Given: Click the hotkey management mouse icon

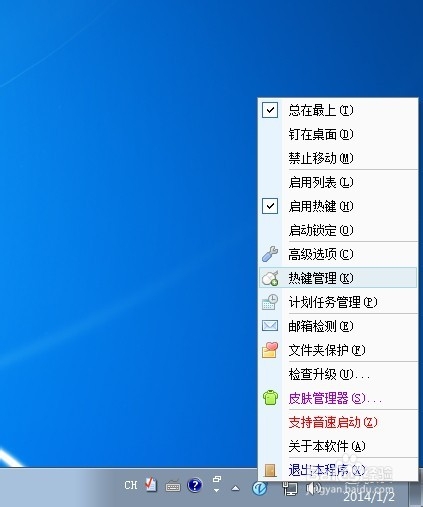Looking at the screenshot, I should click(x=270, y=278).
